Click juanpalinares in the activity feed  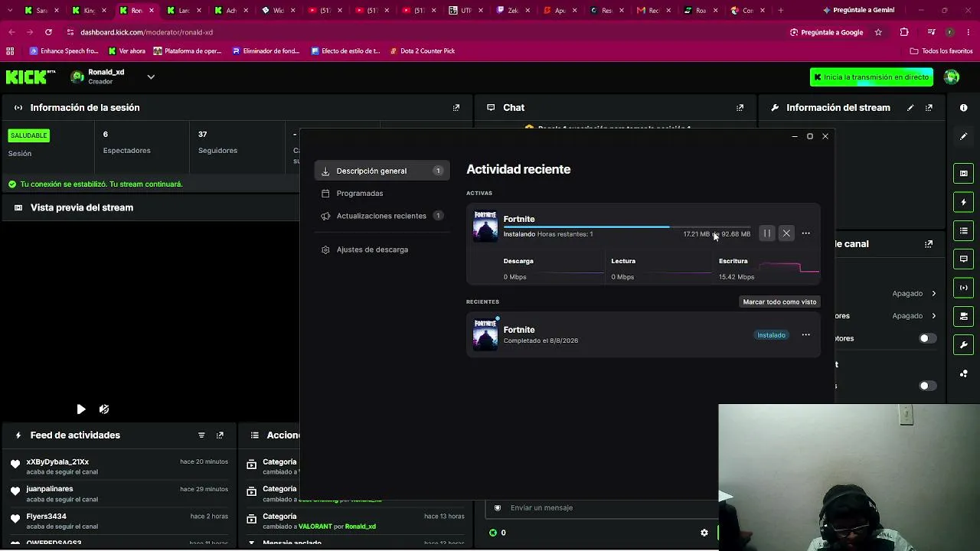(50, 489)
